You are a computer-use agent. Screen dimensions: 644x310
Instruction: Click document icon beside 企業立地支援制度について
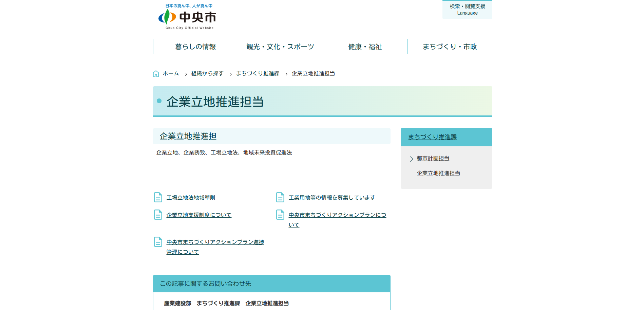[158, 215]
